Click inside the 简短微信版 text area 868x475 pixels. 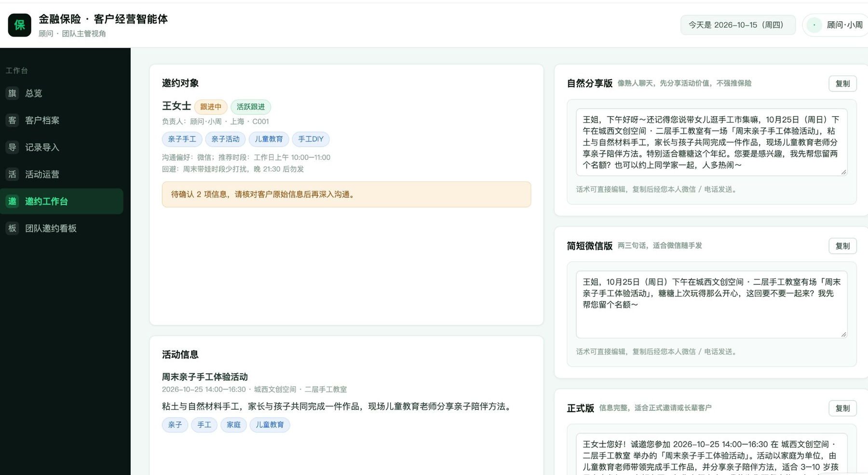[x=711, y=304]
